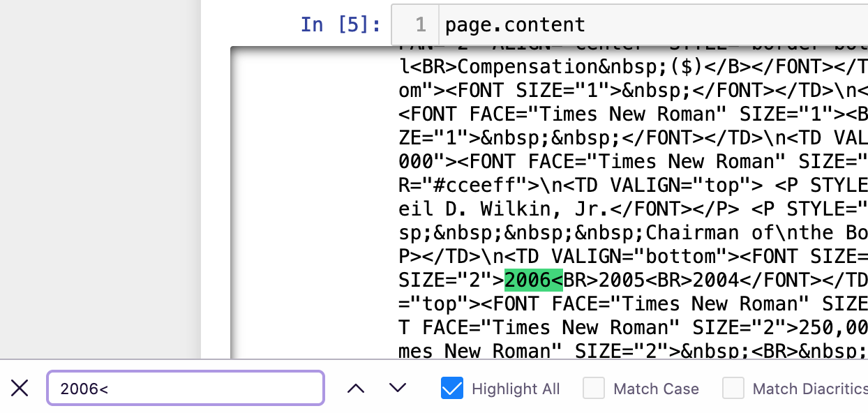The height and width of the screenshot is (413, 868).
Task: Close the find bar with the X icon
Action: coord(20,389)
